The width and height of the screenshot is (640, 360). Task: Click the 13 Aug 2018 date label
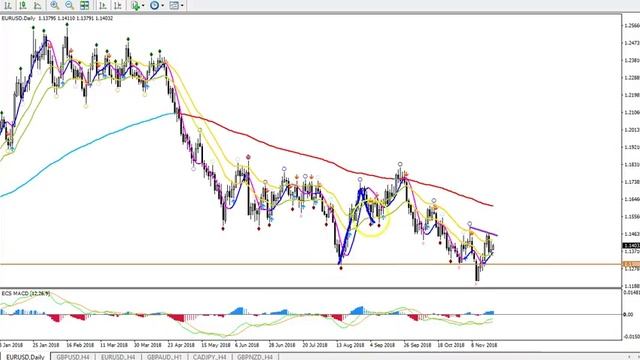point(350,345)
